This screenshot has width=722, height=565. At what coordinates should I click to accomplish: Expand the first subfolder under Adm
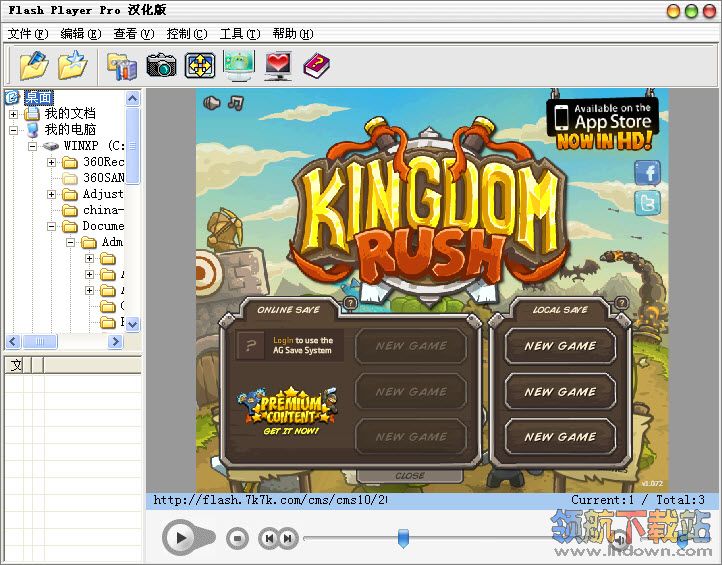coord(90,258)
